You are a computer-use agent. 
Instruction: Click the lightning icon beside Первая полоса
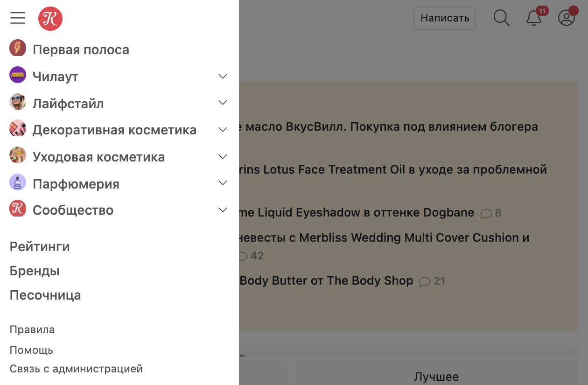[x=18, y=48]
